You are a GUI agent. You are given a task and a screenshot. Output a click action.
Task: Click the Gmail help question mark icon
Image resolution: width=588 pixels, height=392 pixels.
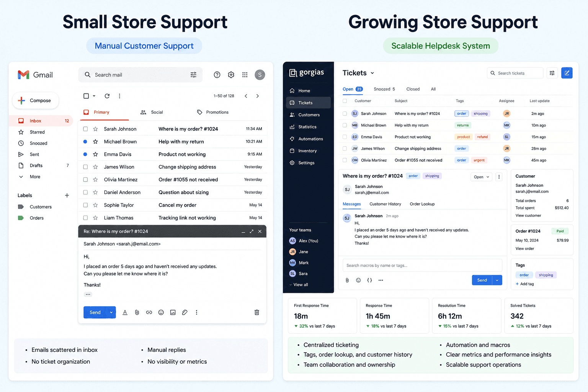tap(217, 75)
